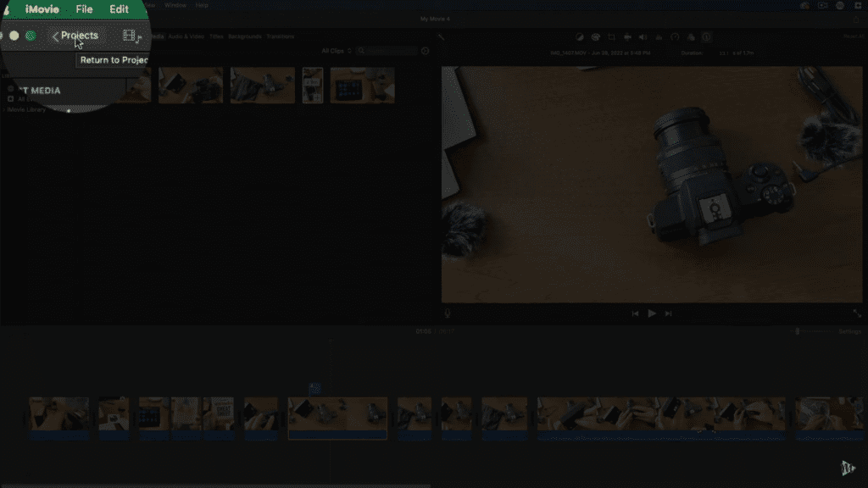Open the Window menu

point(175,6)
